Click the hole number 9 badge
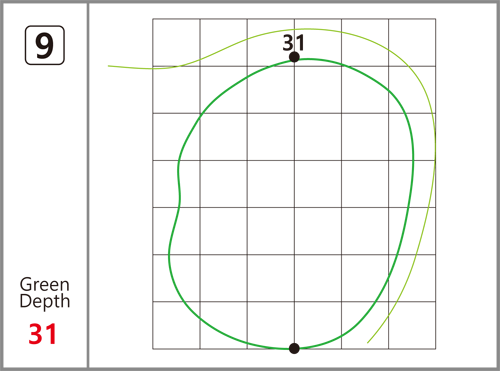Image resolution: width=500 pixels, height=371 pixels. pyautogui.click(x=45, y=45)
